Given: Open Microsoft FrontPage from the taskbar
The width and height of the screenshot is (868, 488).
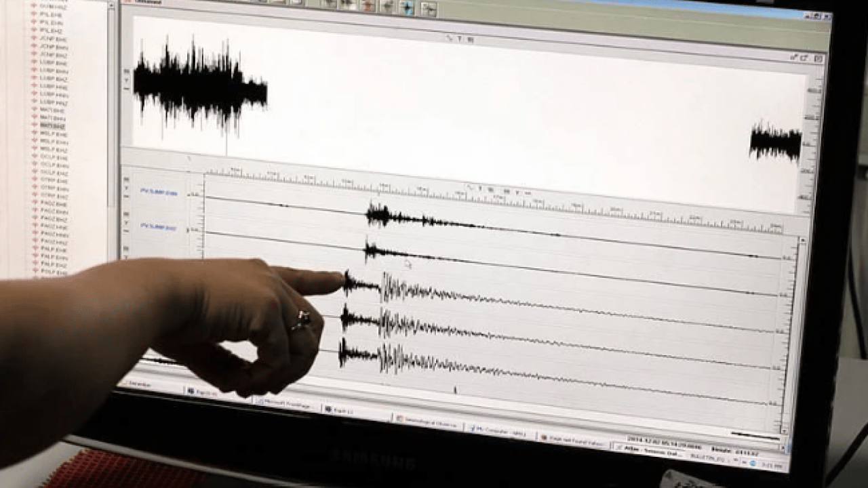Looking at the screenshot, I should coord(287,403).
